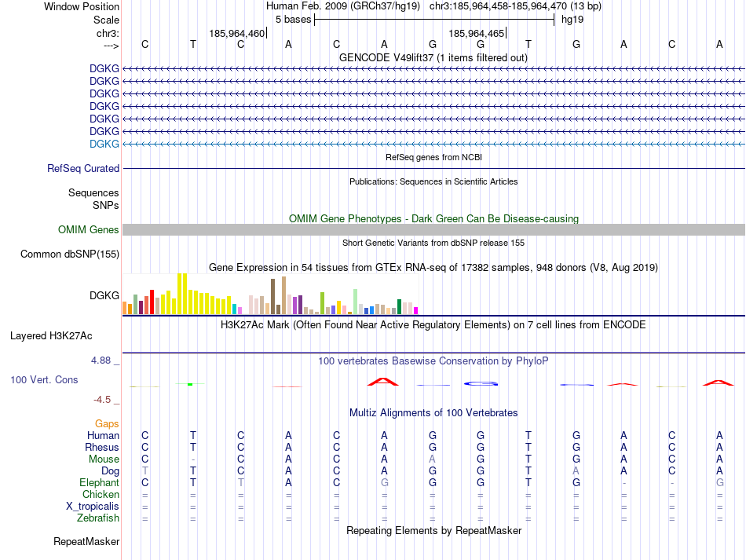Viewport: 746px width, 560px height.
Task: Click the gap dash in the Mouse row
Action: point(192,459)
